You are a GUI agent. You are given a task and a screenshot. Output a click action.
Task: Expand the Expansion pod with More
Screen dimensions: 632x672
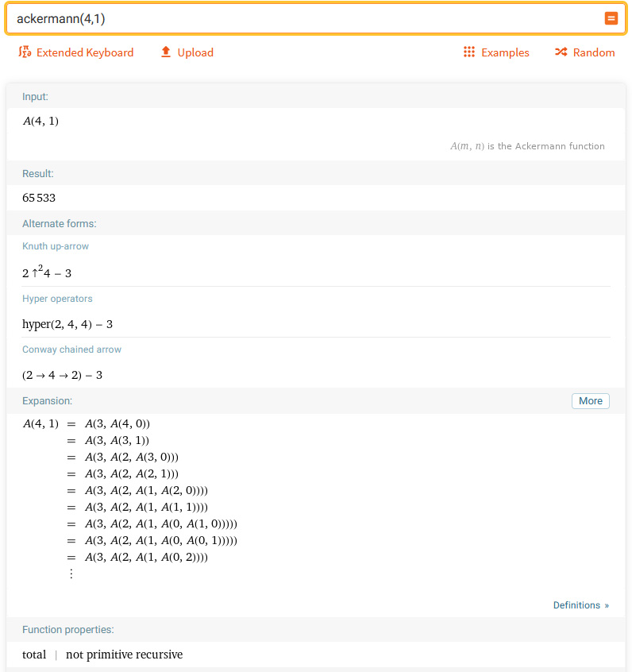(590, 401)
